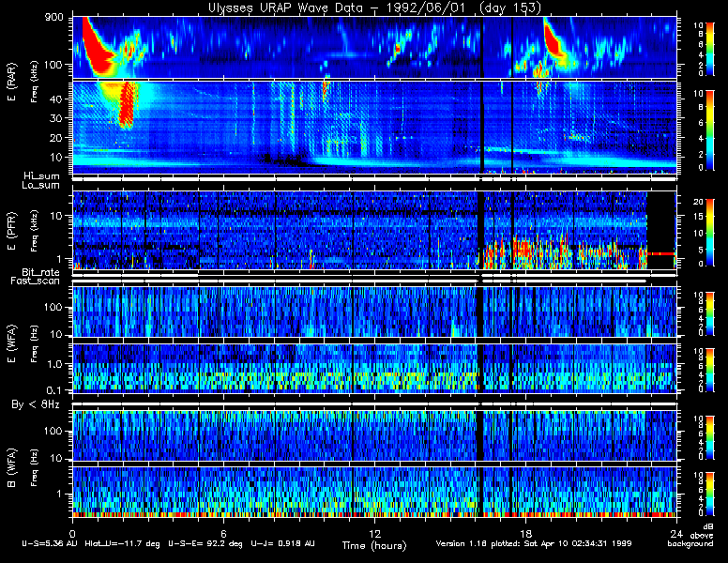Select the "E (RAR)" axis label
The image size is (728, 563).
(x=11, y=83)
